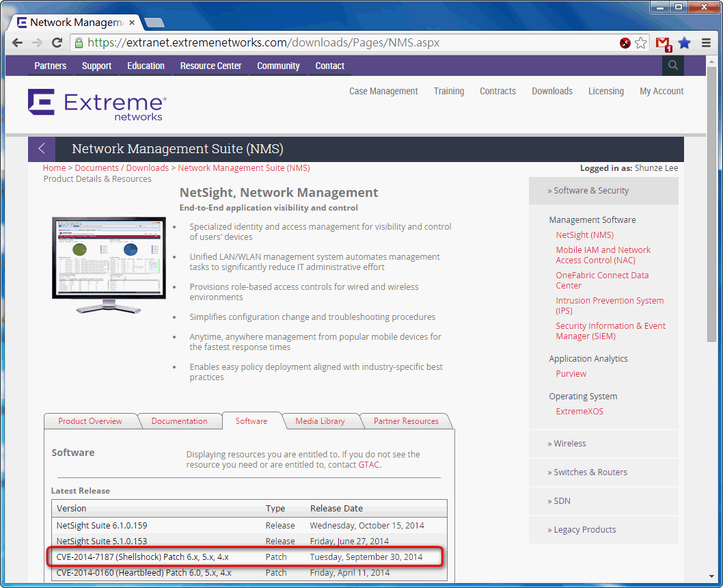723x588 pixels.
Task: Switch to the Partner Resources tab
Action: pyautogui.click(x=406, y=421)
